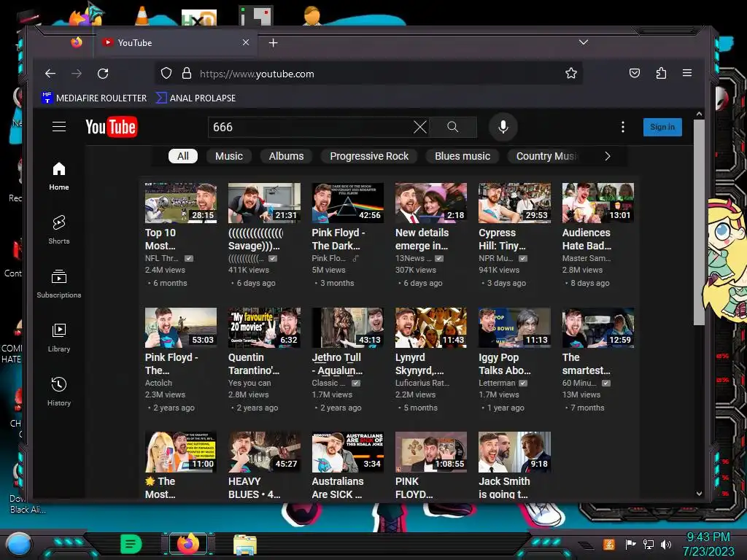Image resolution: width=747 pixels, height=560 pixels.
Task: Click the Letterman channel name
Action: [497, 383]
